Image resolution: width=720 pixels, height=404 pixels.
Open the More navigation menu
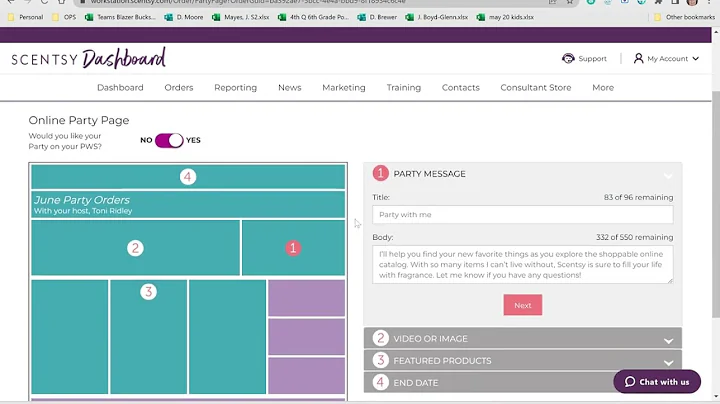[603, 88]
